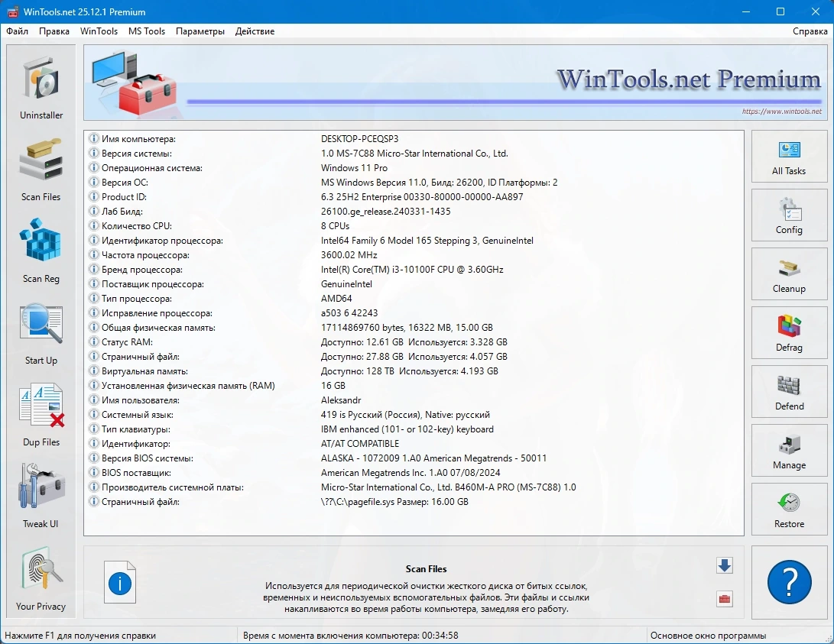This screenshot has width=834, height=644.
Task: Click the Scan Files description heading
Action: tap(426, 569)
